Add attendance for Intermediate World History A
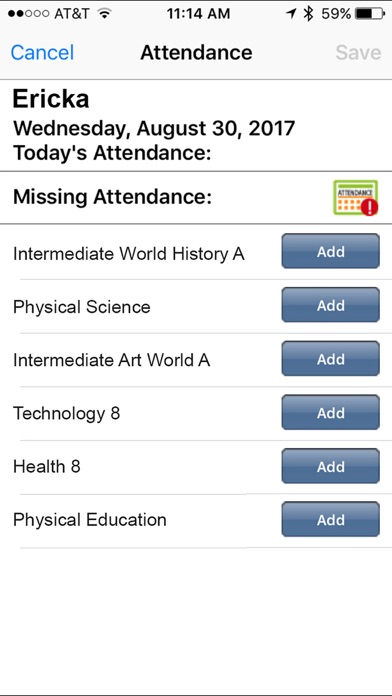Screen dimensions: 392x696 (331, 251)
